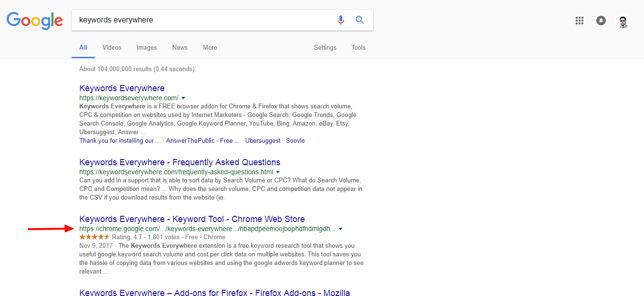Expand dropdown arrow next to frequently-asked-questions URL
Image resolution: width=644 pixels, height=296 pixels.
(x=278, y=172)
